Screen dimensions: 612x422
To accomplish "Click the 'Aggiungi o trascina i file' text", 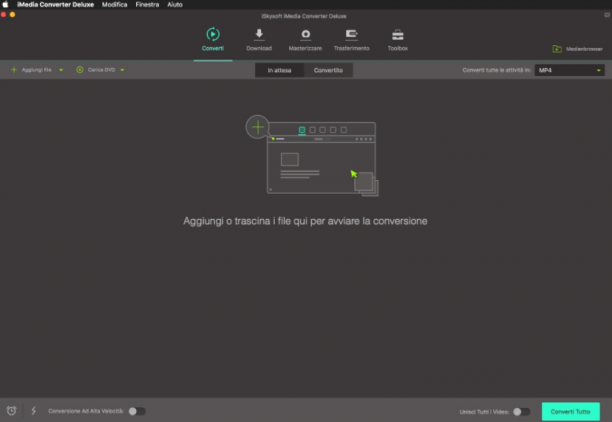I will coord(305,221).
